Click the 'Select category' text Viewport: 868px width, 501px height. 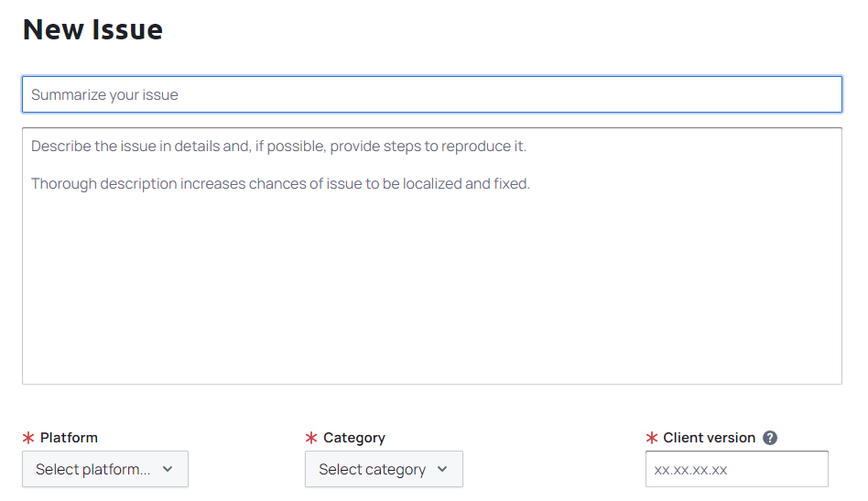coord(372,469)
